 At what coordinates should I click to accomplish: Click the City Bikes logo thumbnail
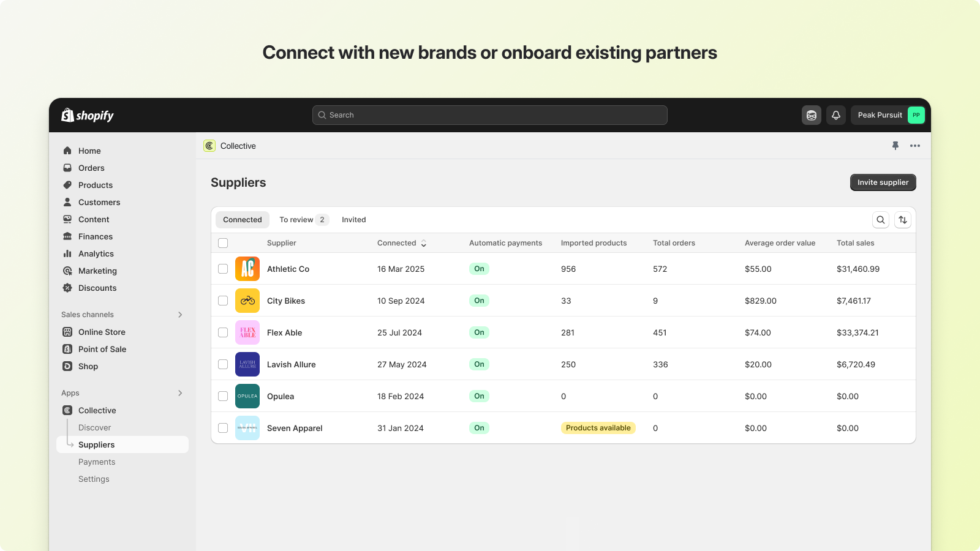click(x=247, y=301)
